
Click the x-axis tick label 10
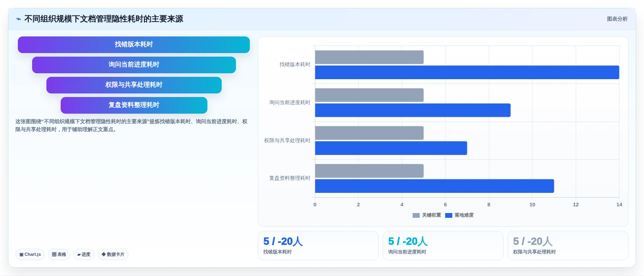(532, 205)
